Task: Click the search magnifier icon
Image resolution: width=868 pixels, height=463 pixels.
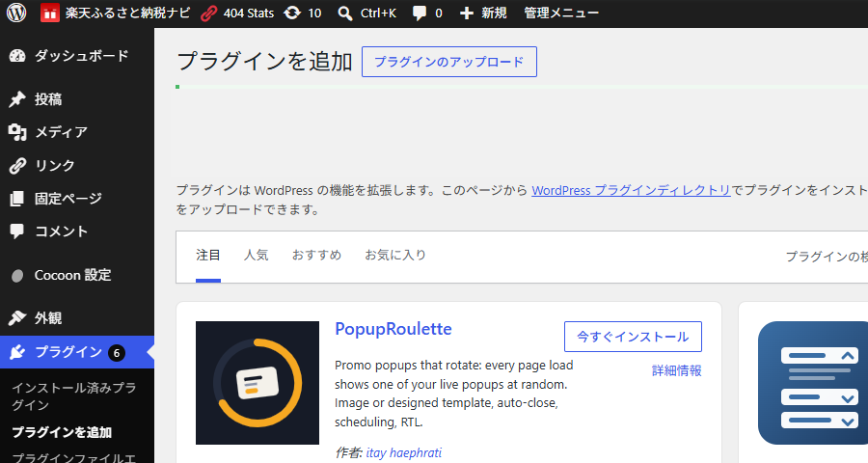Action: tap(345, 14)
